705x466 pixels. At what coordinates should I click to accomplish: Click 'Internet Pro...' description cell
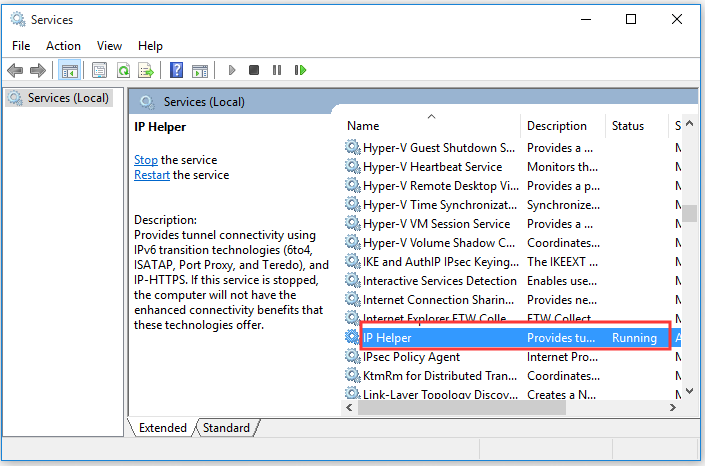tap(562, 357)
